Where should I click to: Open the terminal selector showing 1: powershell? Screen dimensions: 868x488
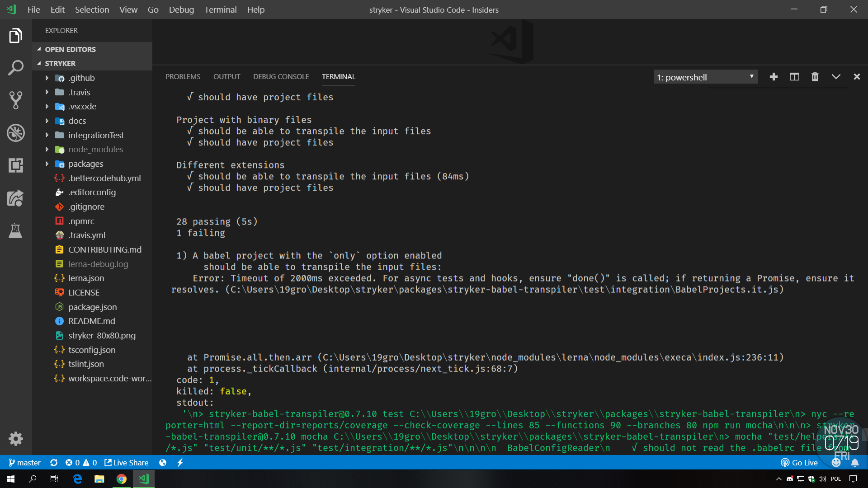705,77
